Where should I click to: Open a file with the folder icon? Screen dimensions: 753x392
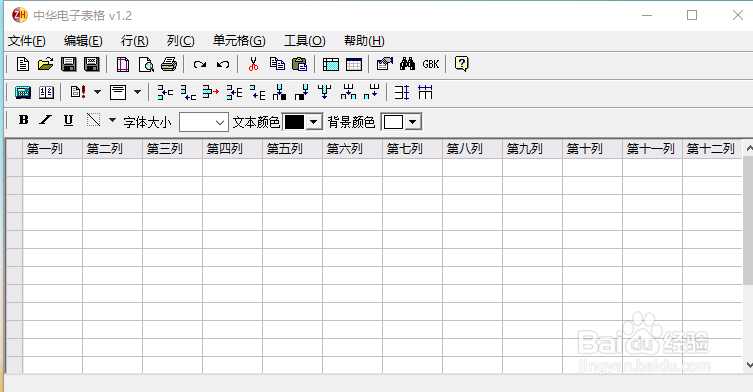click(45, 64)
